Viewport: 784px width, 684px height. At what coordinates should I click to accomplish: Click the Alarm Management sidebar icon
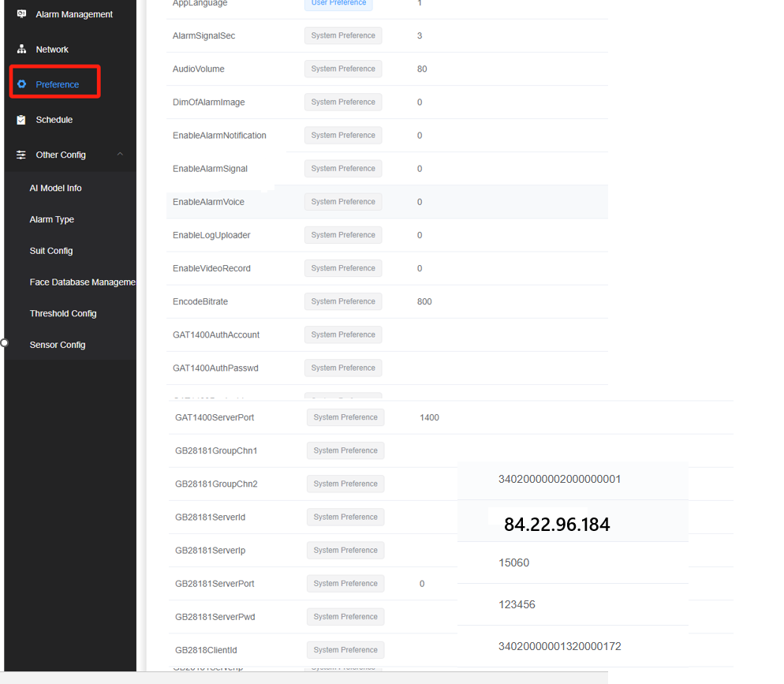(21, 14)
